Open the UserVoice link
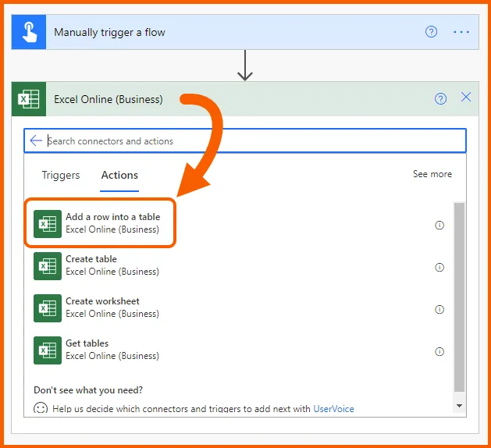 pyautogui.click(x=333, y=408)
